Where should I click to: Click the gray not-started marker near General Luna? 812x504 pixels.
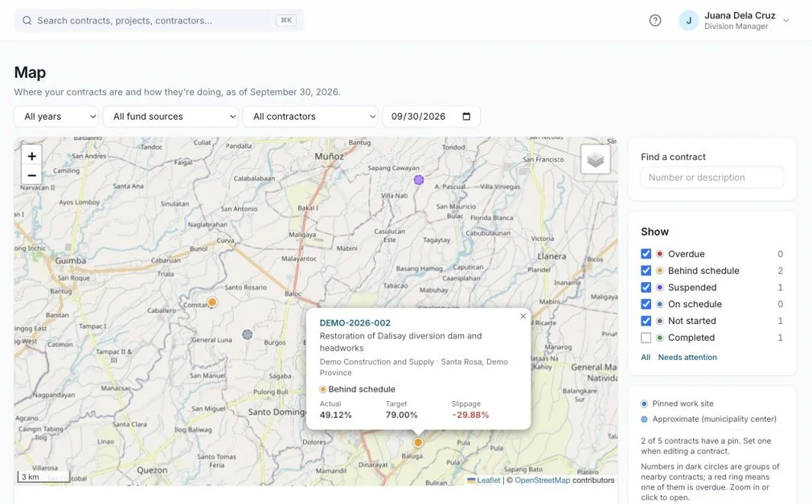coord(248,334)
